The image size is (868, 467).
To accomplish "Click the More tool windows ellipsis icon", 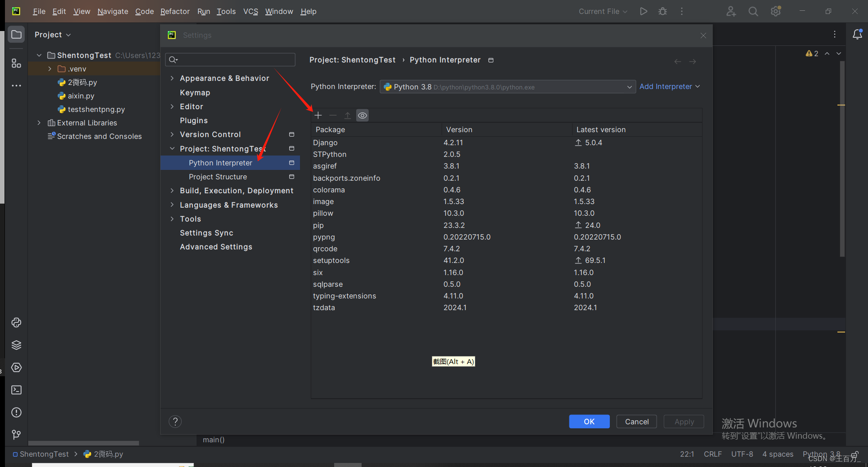I will [x=17, y=85].
